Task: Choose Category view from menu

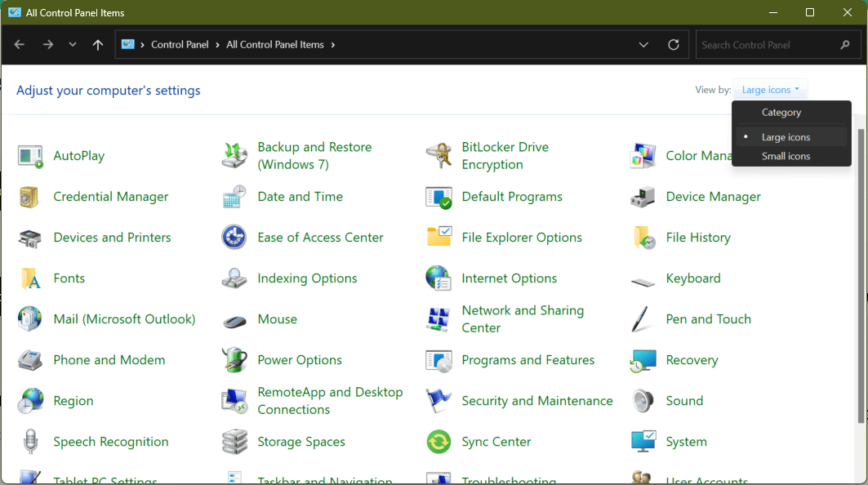Action: click(x=781, y=113)
